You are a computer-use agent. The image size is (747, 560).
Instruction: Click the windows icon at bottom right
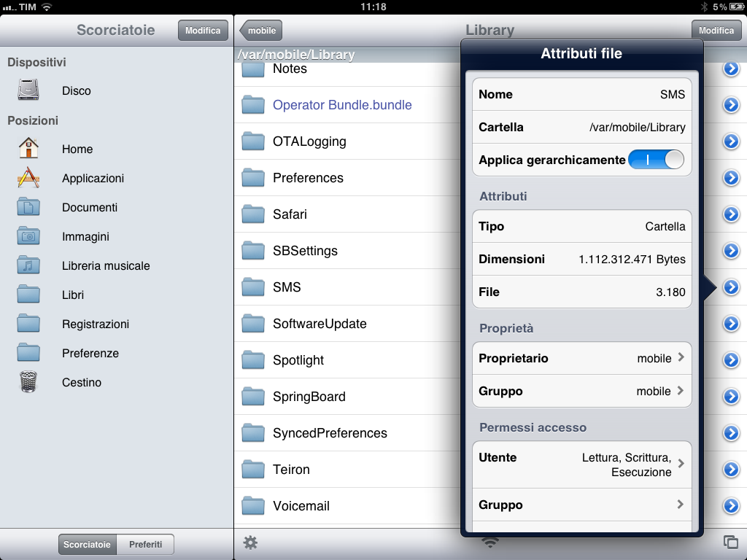pyautogui.click(x=730, y=542)
